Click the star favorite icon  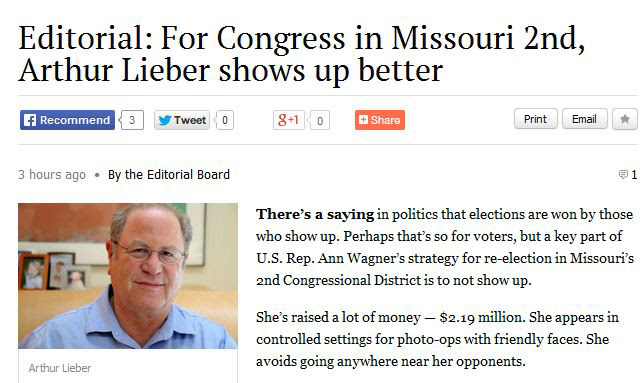[x=625, y=119]
